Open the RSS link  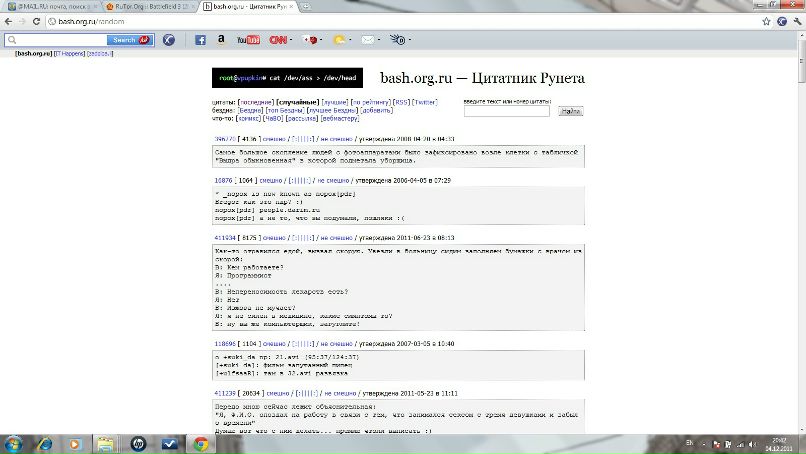tap(400, 102)
